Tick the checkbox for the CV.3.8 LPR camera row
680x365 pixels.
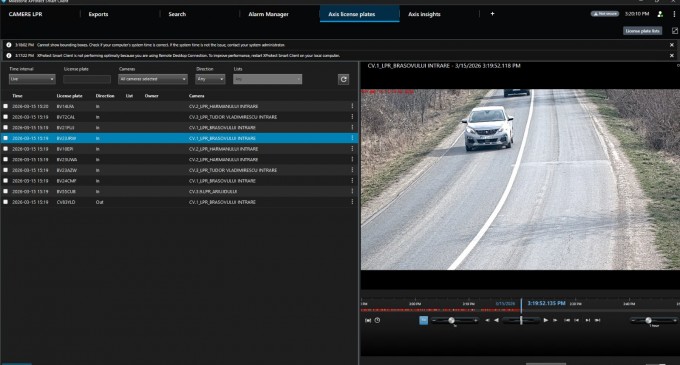(x=6, y=191)
